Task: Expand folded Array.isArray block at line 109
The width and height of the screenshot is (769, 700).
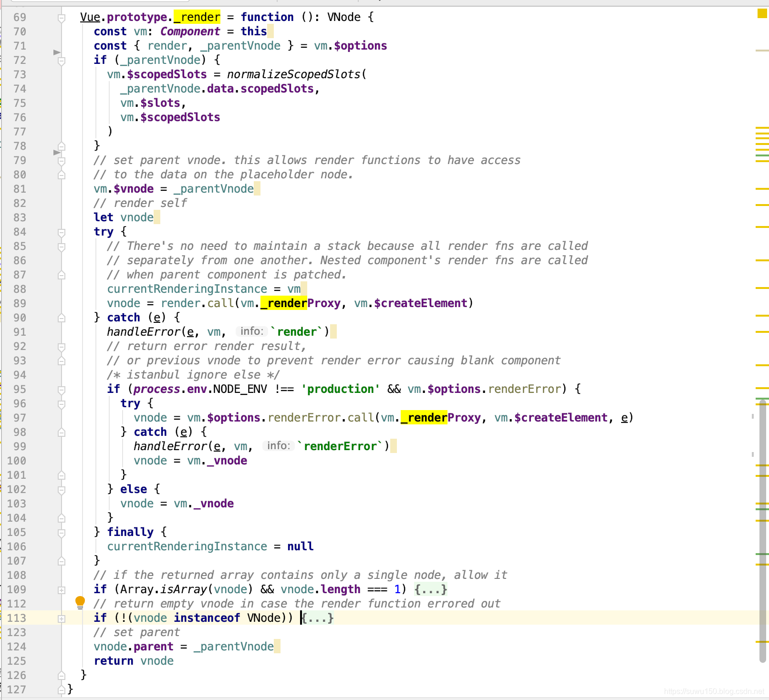Action: [x=62, y=590]
